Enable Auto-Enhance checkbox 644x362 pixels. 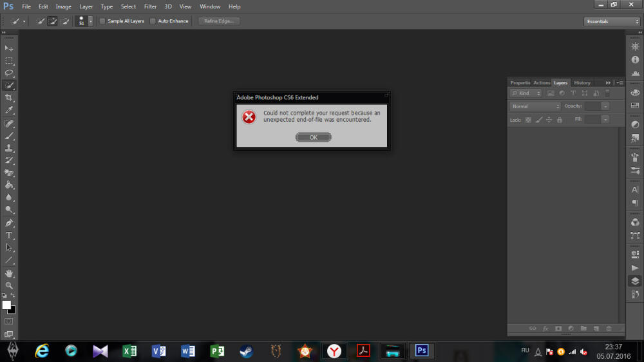(x=153, y=21)
